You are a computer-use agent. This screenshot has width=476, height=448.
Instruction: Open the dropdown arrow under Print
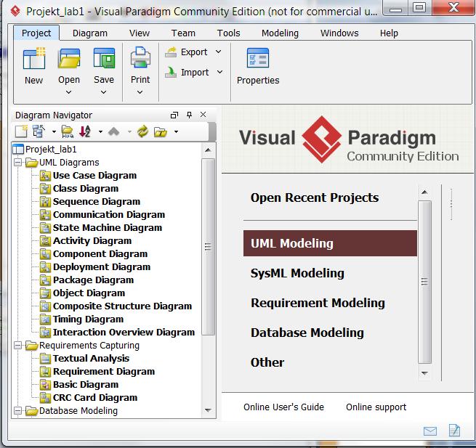click(140, 92)
